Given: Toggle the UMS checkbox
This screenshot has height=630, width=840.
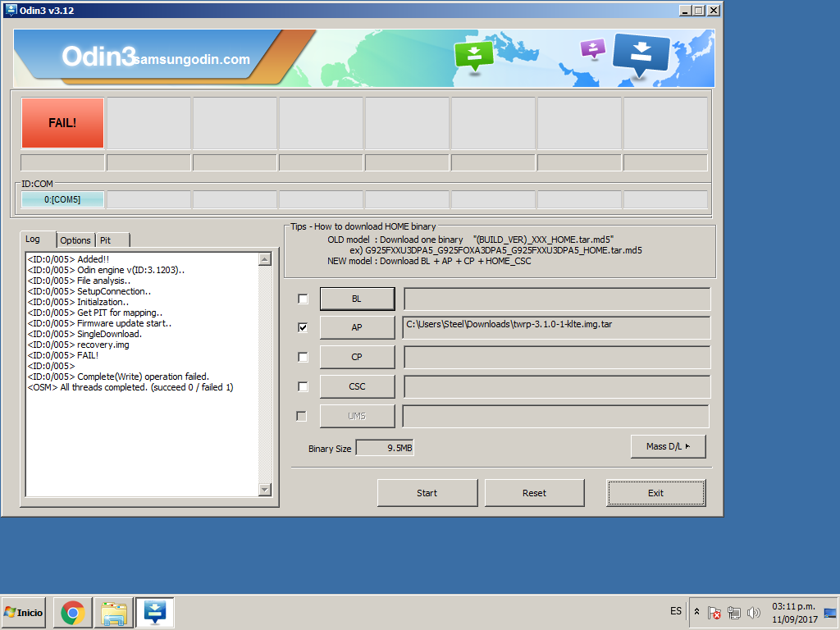Looking at the screenshot, I should 302,416.
